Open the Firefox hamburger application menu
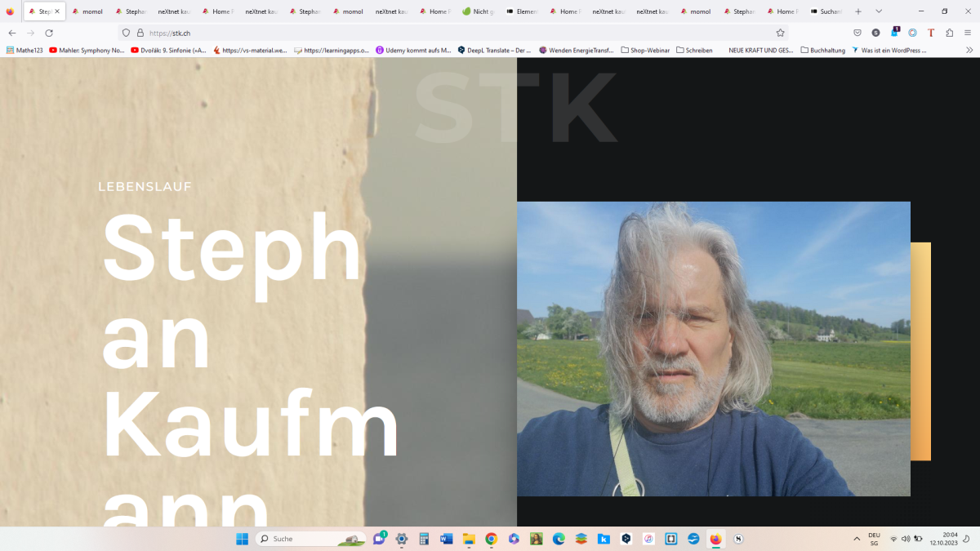This screenshot has height=551, width=980. pos(968,33)
